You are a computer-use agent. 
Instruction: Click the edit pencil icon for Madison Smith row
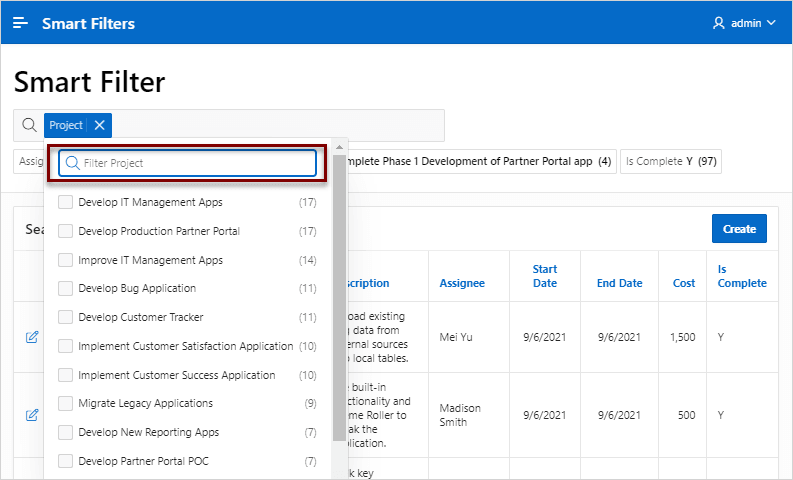(32, 415)
